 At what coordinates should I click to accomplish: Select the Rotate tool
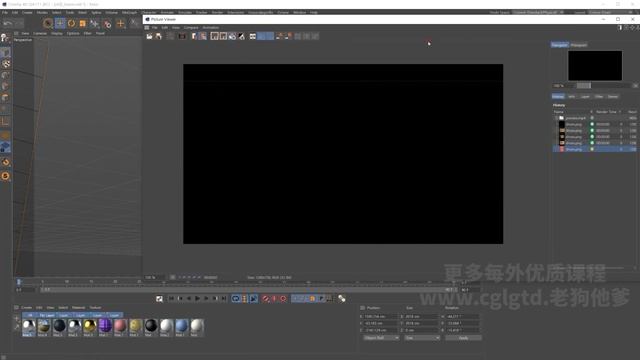pos(71,23)
